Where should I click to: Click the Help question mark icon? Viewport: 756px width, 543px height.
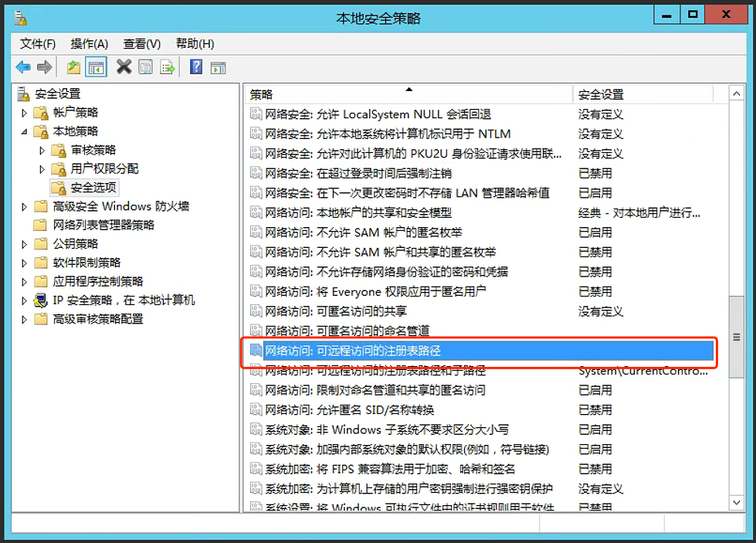click(195, 67)
